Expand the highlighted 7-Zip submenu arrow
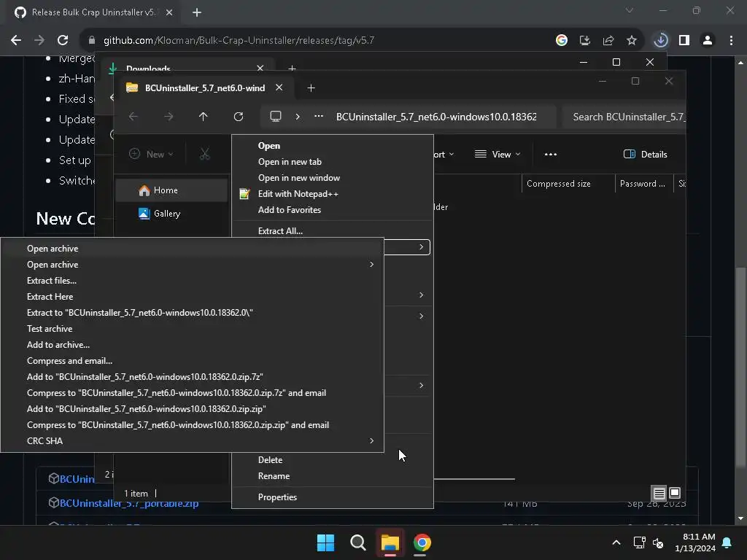Image resolution: width=747 pixels, height=560 pixels. (x=421, y=247)
